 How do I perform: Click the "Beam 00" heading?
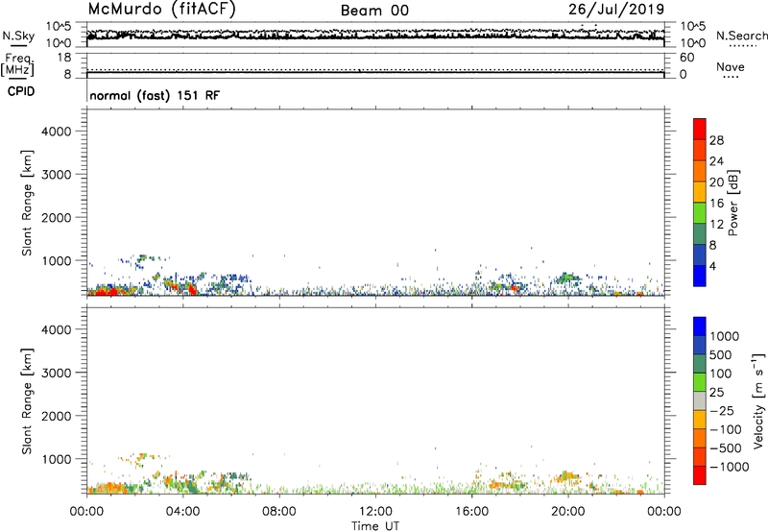point(374,11)
